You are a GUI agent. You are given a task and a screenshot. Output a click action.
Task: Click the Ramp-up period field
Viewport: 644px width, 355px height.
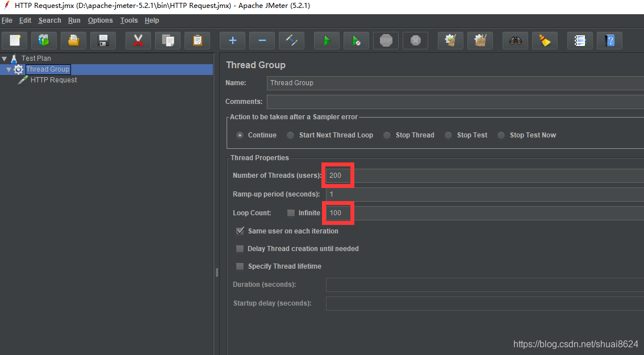coord(484,194)
